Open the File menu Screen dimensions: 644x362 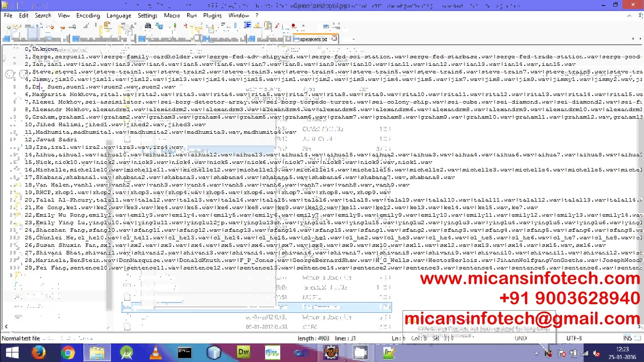pos(8,15)
